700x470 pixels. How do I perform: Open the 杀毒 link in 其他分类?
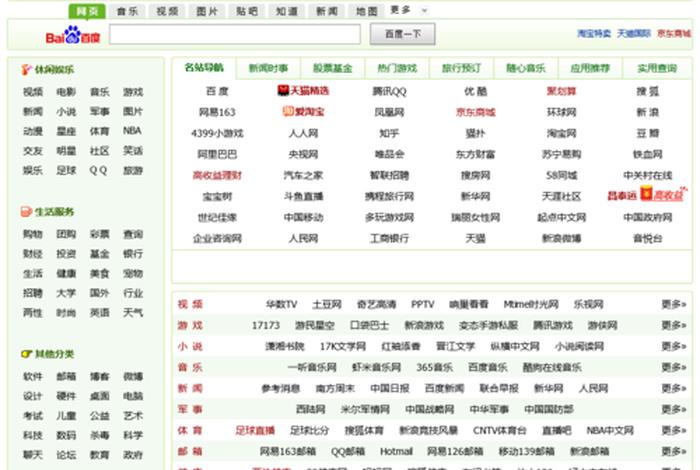(99, 435)
